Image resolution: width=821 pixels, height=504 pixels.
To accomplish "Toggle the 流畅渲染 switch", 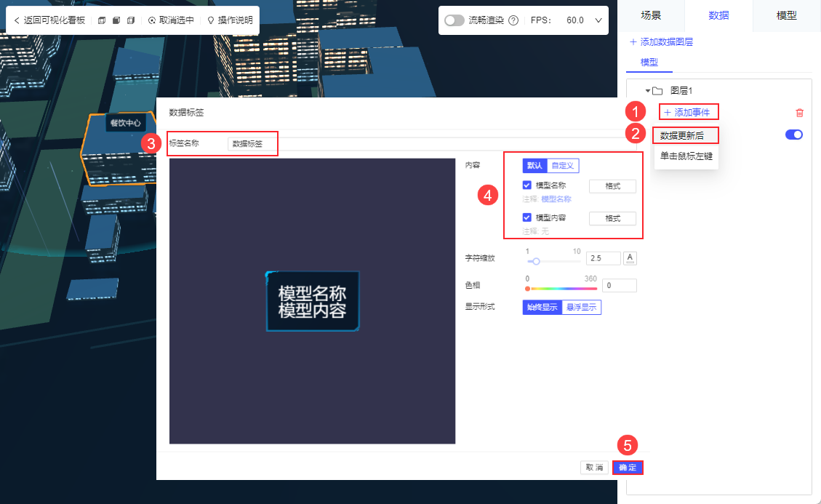I will pos(454,20).
